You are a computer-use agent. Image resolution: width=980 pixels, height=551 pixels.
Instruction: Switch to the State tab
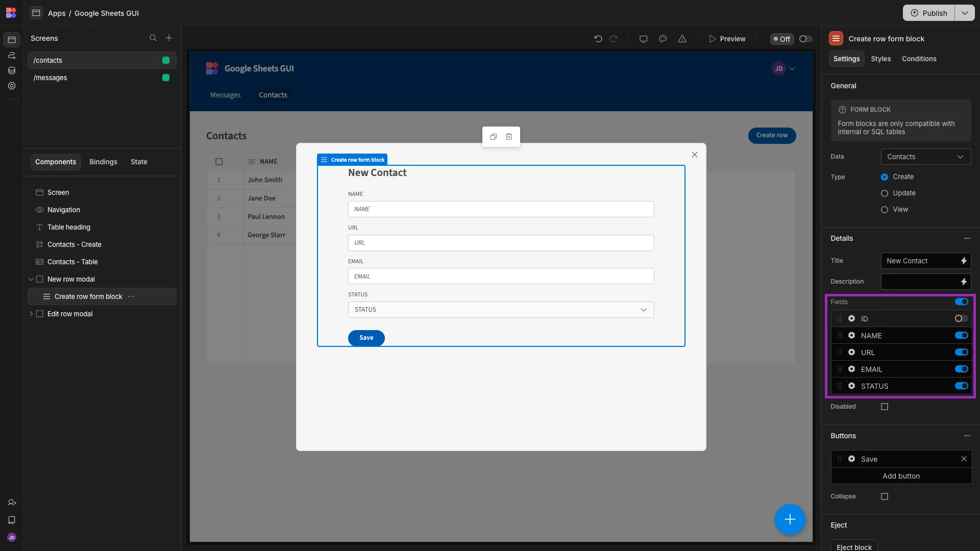(139, 162)
